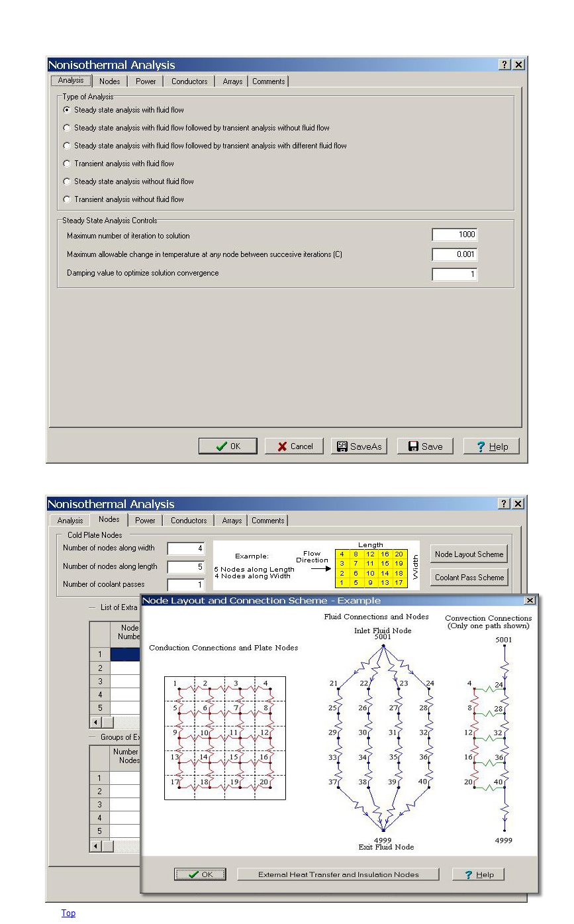Click the Number of nodes along width field

point(186,548)
